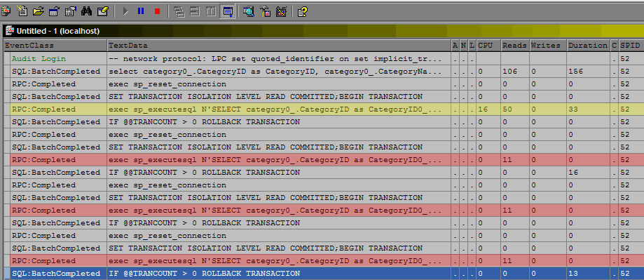The height and width of the screenshot is (280, 644).
Task: Click the blue selected ROLLBACK TRANSACTION text
Action: (x=204, y=274)
